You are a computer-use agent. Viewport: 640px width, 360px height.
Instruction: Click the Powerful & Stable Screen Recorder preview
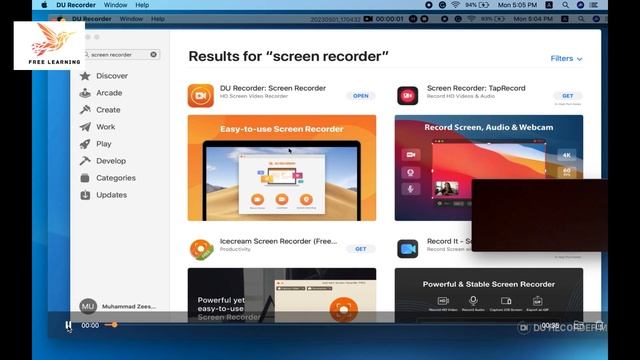pos(489,295)
